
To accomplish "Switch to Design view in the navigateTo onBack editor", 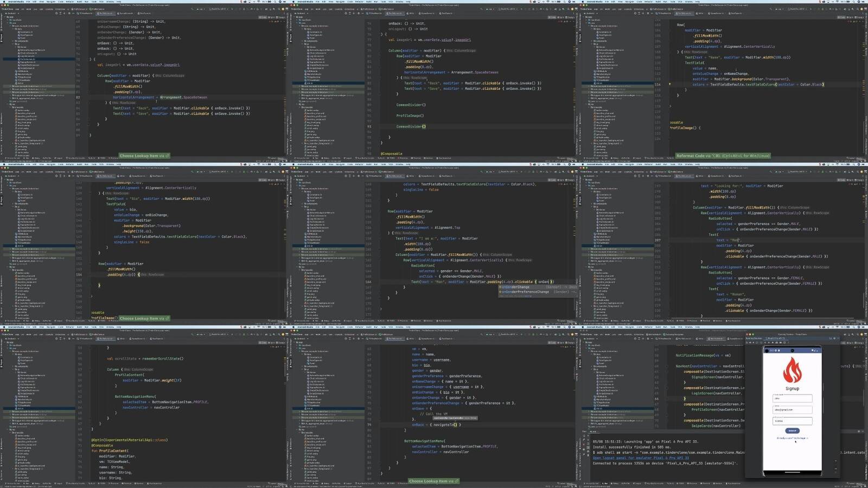I will [570, 343].
